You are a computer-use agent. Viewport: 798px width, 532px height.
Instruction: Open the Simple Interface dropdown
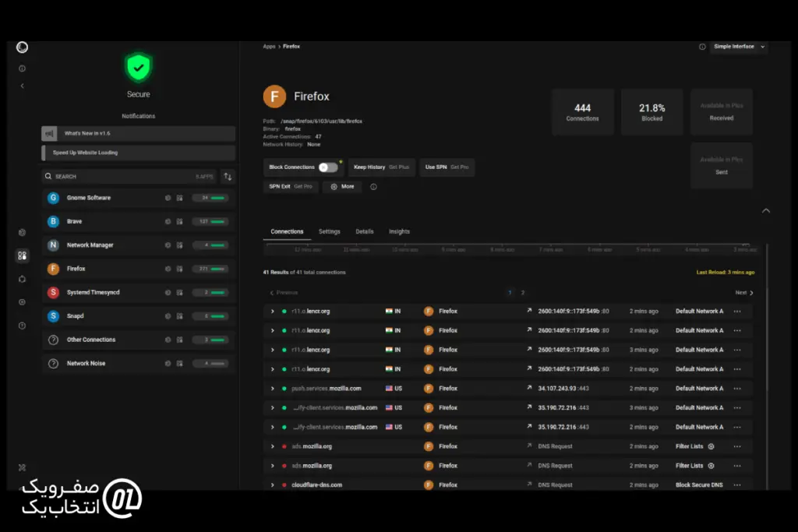coord(739,47)
